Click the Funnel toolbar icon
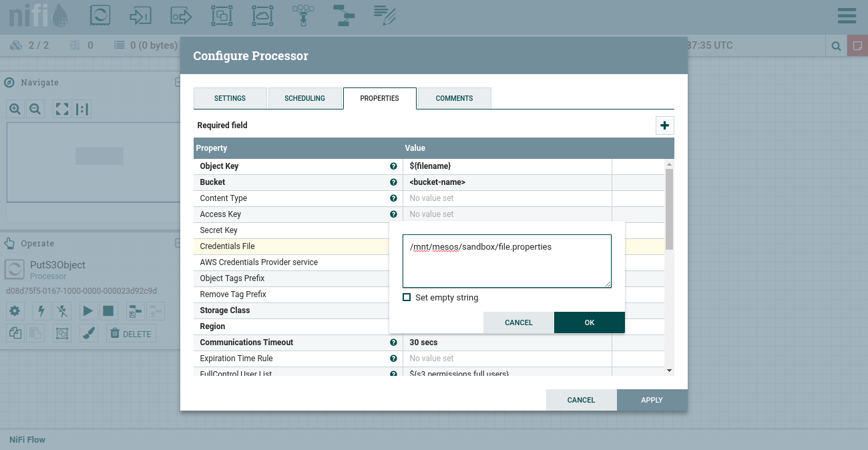Screen dimensions: 868x450 point(303,15)
